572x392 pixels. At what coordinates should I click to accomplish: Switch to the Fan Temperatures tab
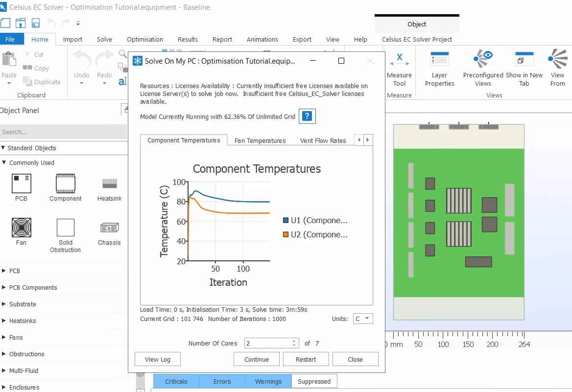click(260, 140)
